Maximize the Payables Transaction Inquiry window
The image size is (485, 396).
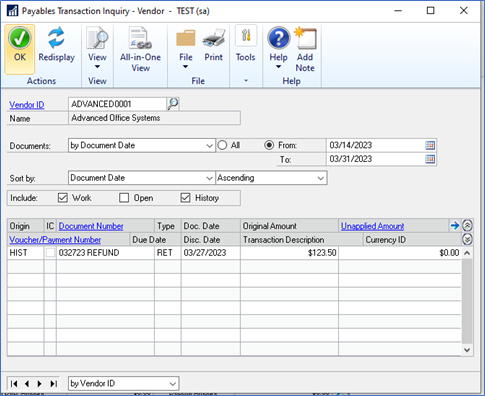point(431,11)
